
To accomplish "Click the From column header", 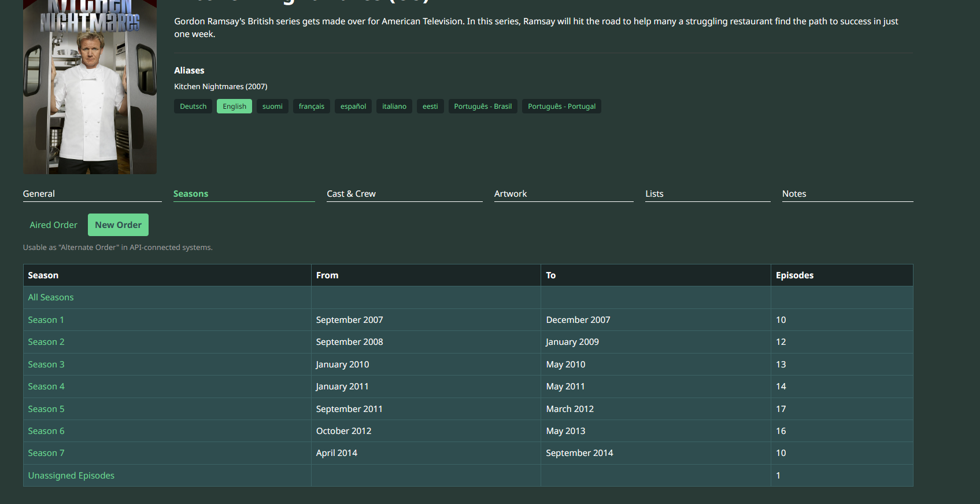I will (x=426, y=275).
